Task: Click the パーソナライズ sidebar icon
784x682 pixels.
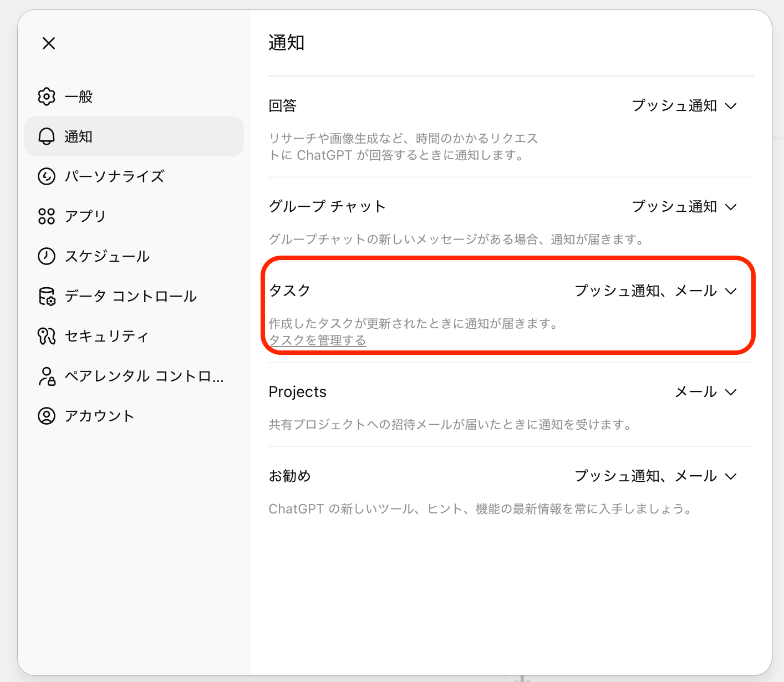Action: tap(47, 176)
